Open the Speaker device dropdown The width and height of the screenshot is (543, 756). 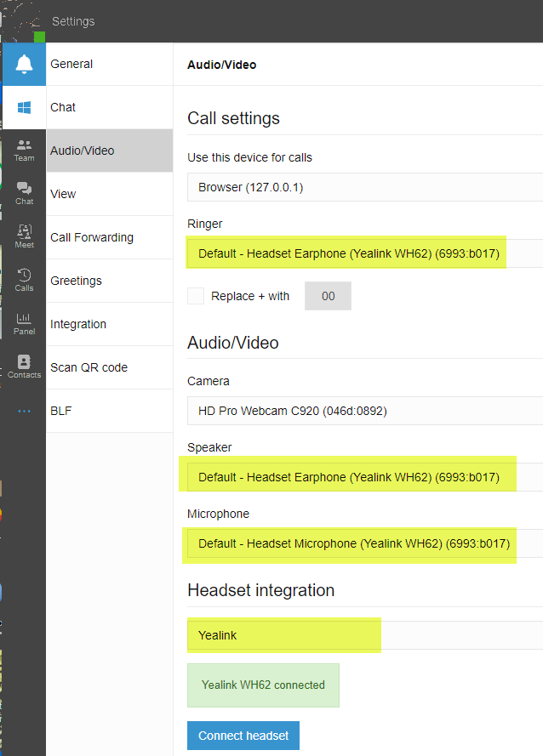(365, 477)
